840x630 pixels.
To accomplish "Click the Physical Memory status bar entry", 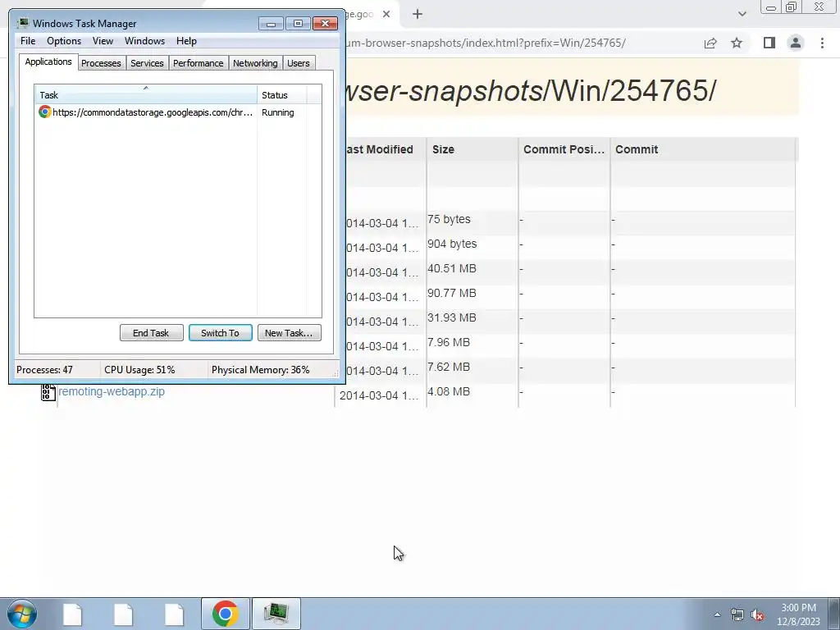I will 260,370.
